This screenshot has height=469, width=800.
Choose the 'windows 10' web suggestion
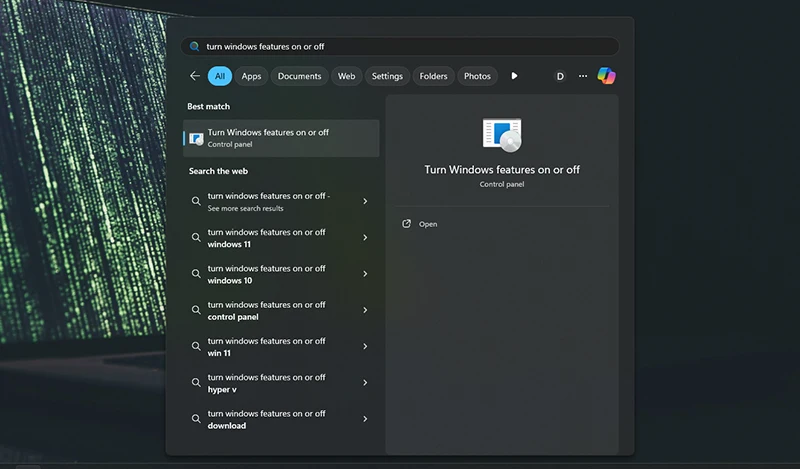(266, 274)
